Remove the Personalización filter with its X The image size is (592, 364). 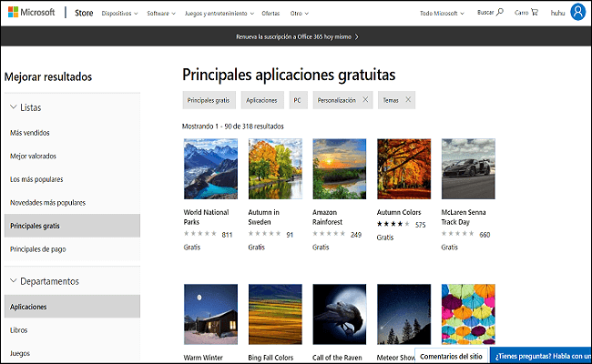click(x=365, y=99)
